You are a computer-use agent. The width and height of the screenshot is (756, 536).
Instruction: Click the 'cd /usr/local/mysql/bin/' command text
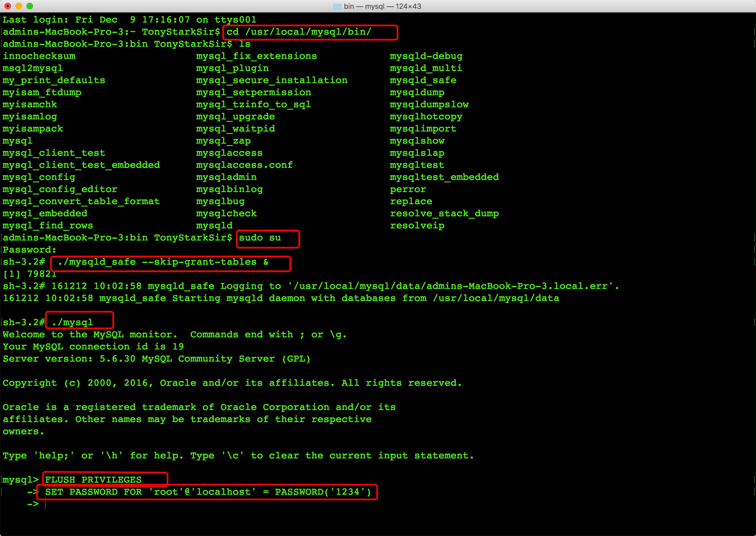(x=299, y=32)
